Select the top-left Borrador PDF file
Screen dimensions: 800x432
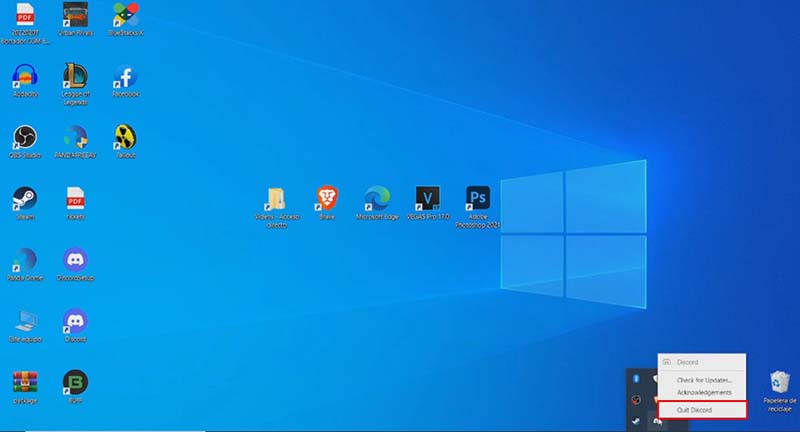(25, 23)
